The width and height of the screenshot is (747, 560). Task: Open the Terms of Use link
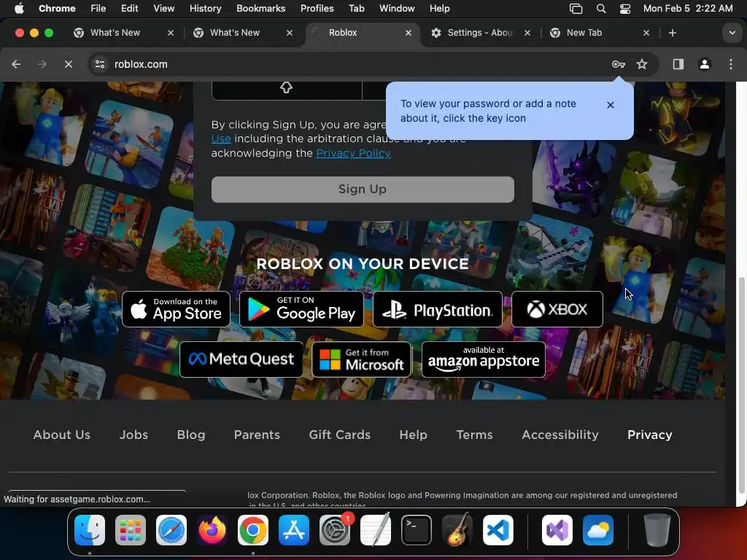click(221, 139)
